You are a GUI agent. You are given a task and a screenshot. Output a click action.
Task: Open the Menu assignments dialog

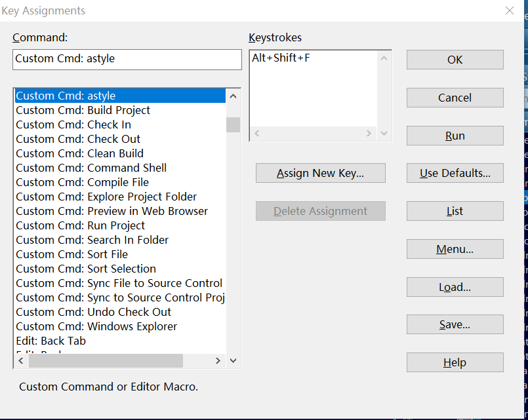[x=455, y=249]
